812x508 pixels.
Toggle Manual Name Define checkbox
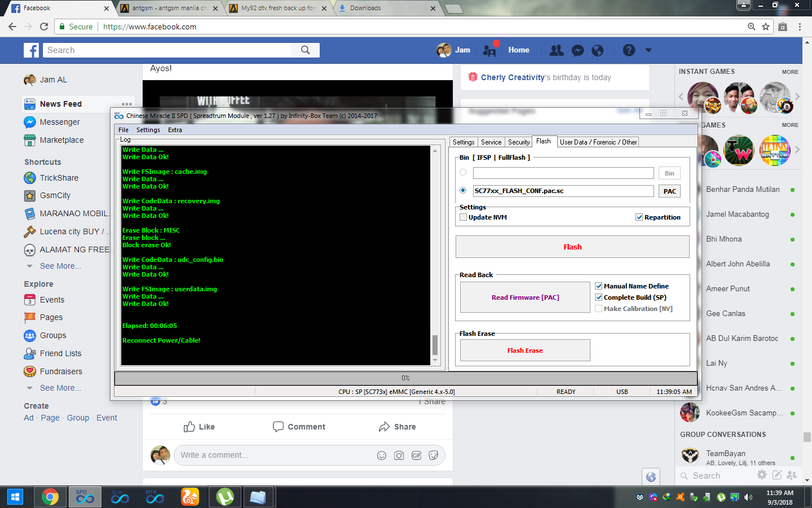pyautogui.click(x=599, y=286)
